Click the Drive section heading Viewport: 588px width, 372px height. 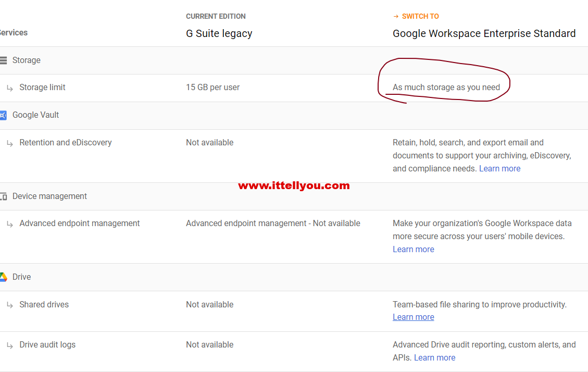pos(22,277)
